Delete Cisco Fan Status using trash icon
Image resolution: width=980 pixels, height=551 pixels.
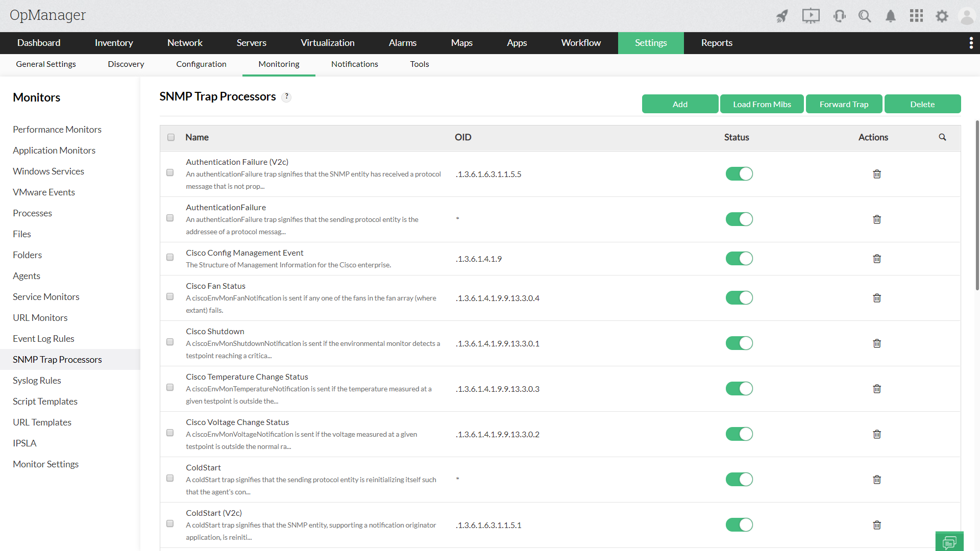point(876,298)
